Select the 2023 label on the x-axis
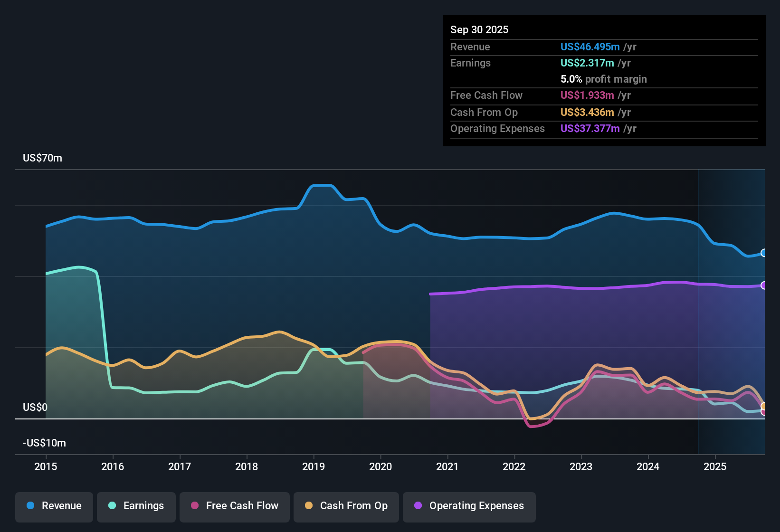 point(581,467)
